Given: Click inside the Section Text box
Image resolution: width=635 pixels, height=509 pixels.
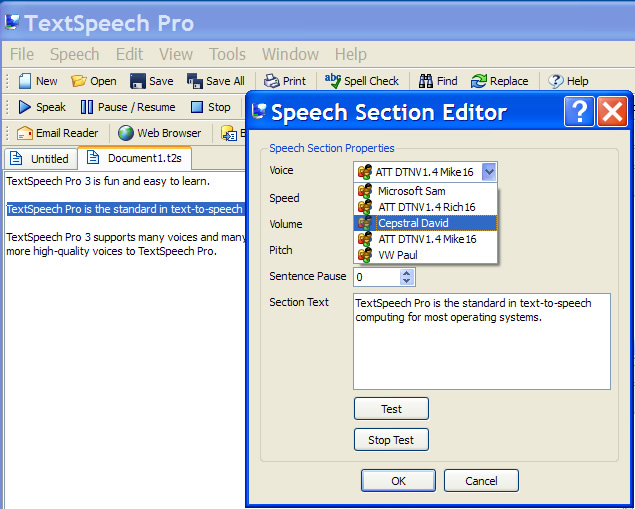Looking at the screenshot, I should 482,350.
